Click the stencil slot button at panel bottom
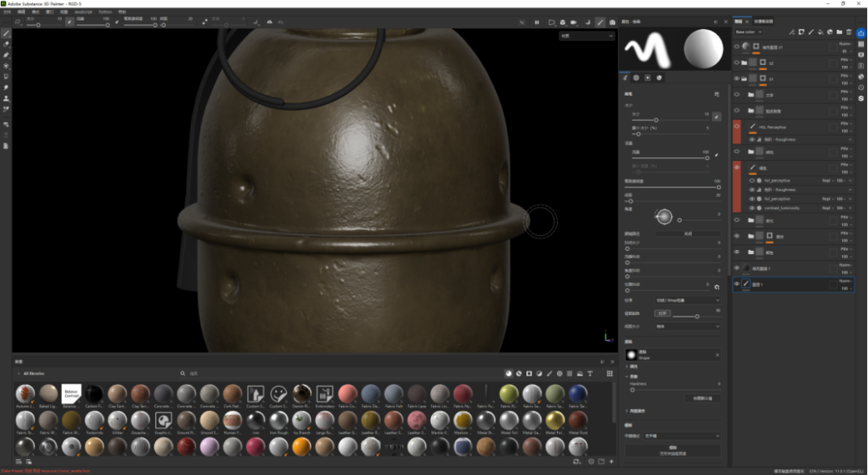Viewport: 868px width, 475px height. (673, 450)
